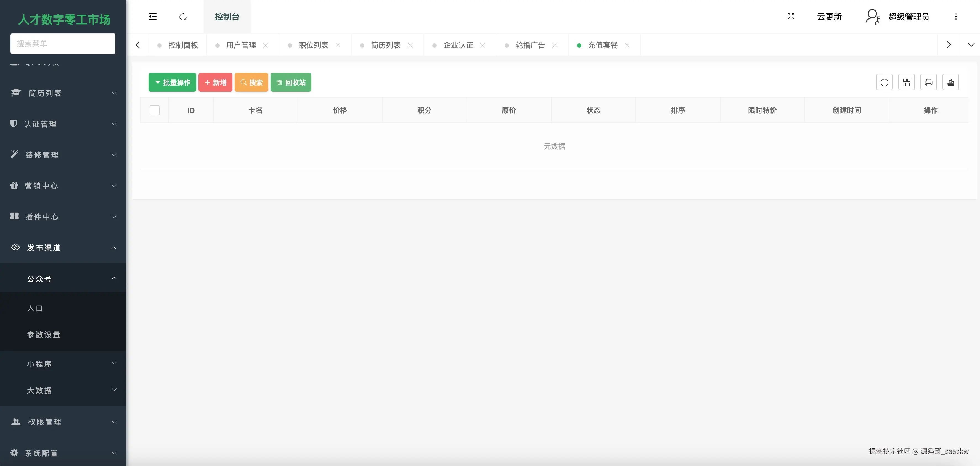Close the 轮播广告 tab

555,45
